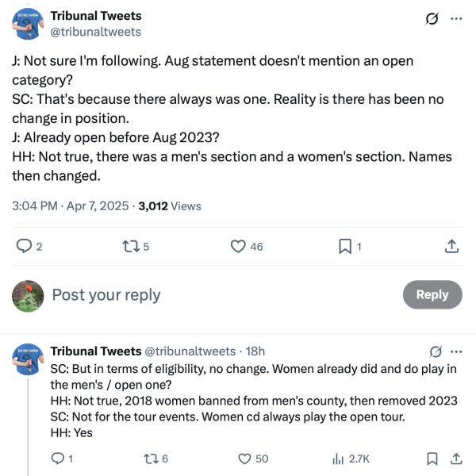This screenshot has width=476, height=476.
Task: Click the Grok icon on main tweet
Action: pos(432,19)
